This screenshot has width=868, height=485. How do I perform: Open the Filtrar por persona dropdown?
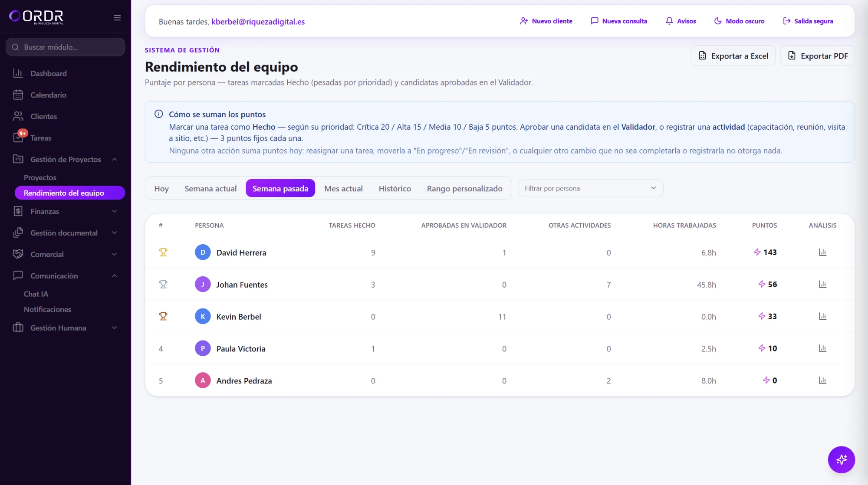[591, 188]
